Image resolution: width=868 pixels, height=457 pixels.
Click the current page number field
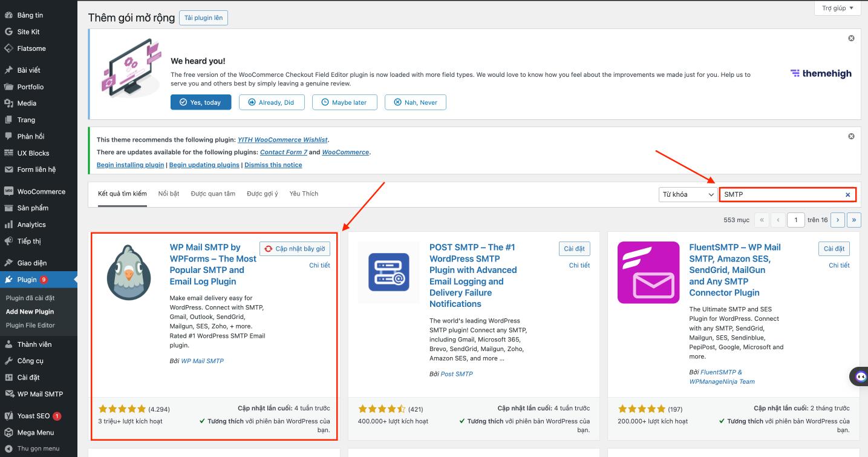click(x=796, y=220)
